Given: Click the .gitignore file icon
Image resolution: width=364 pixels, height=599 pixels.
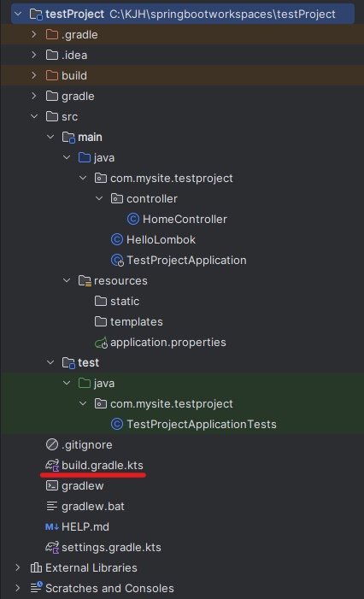Looking at the screenshot, I should (52, 444).
